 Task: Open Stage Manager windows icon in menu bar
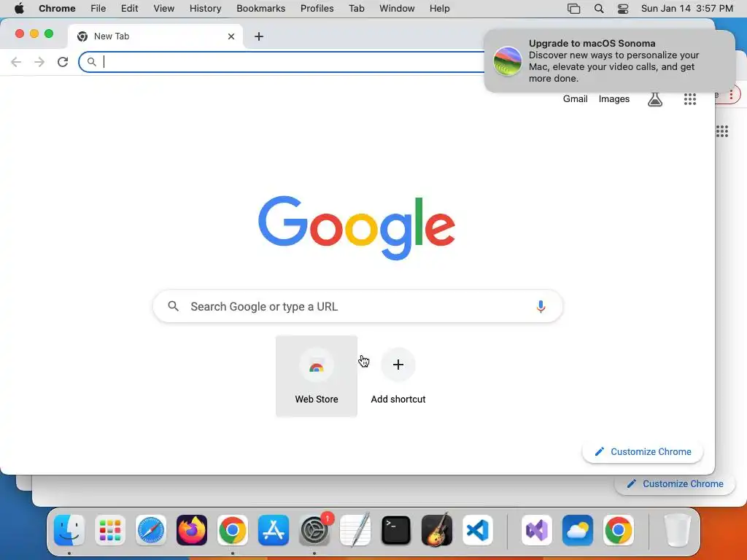pyautogui.click(x=573, y=9)
